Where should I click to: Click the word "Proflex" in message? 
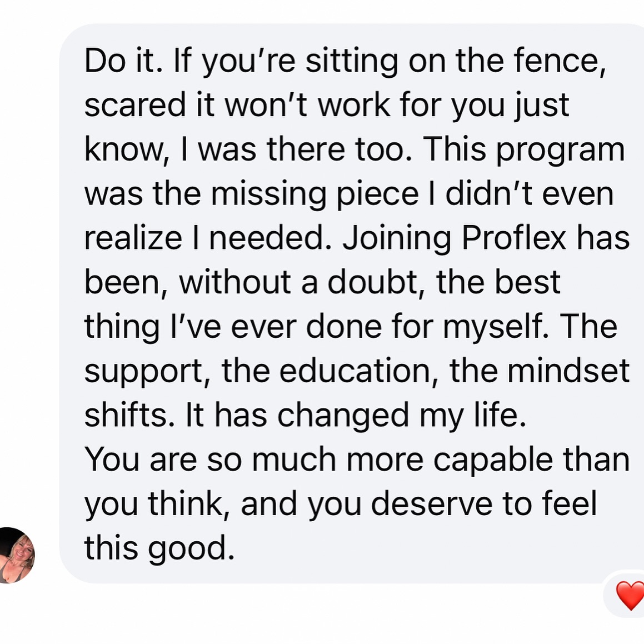514,238
